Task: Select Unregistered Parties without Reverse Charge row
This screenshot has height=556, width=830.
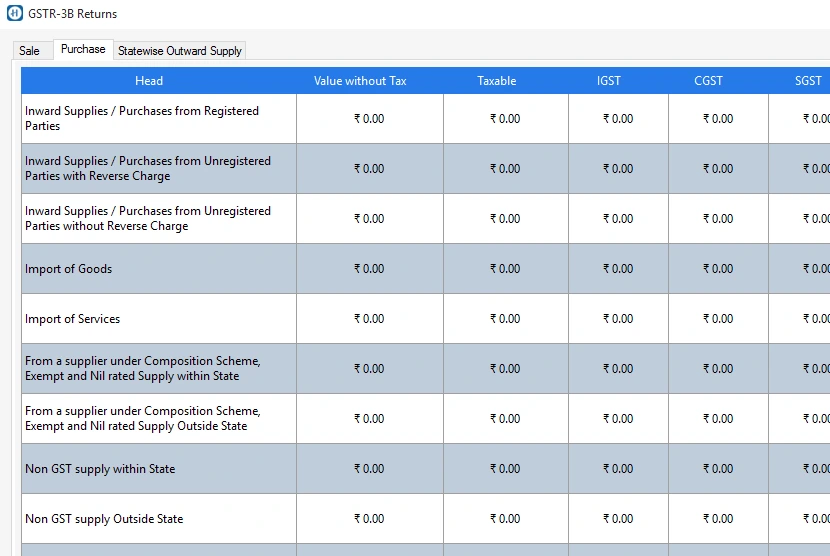Action: coord(148,219)
